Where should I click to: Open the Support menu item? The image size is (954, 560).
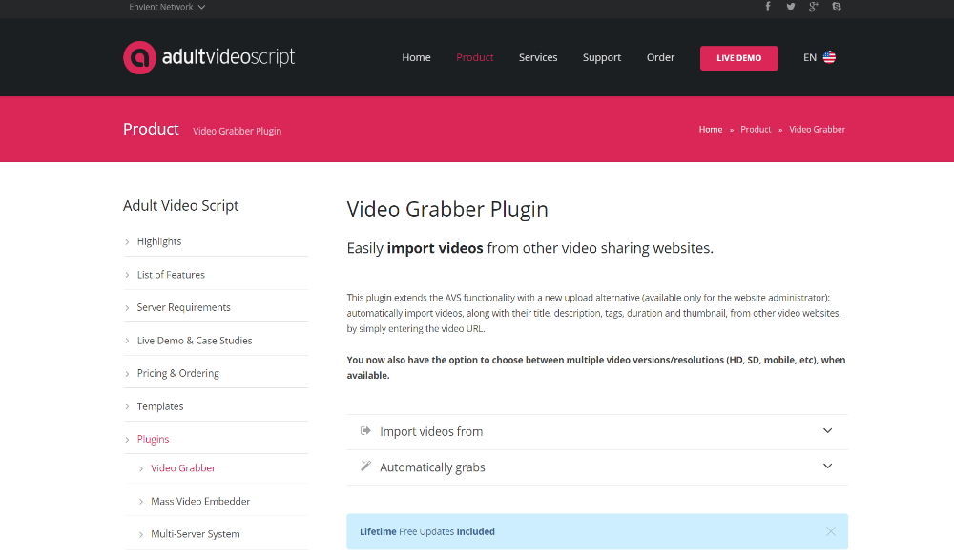(x=602, y=58)
